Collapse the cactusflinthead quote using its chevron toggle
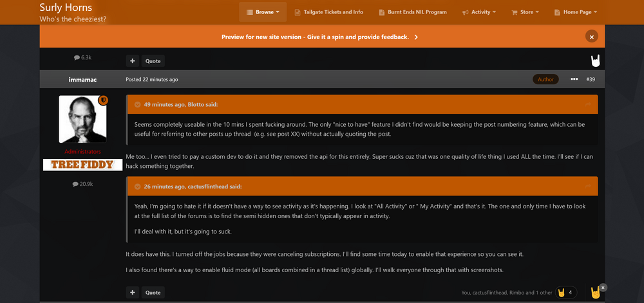 tap(137, 187)
